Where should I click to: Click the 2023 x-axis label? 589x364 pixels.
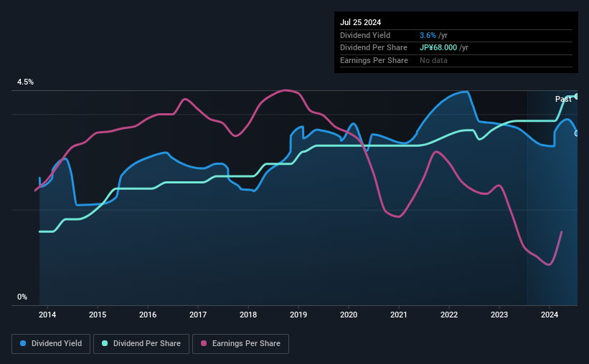499,315
